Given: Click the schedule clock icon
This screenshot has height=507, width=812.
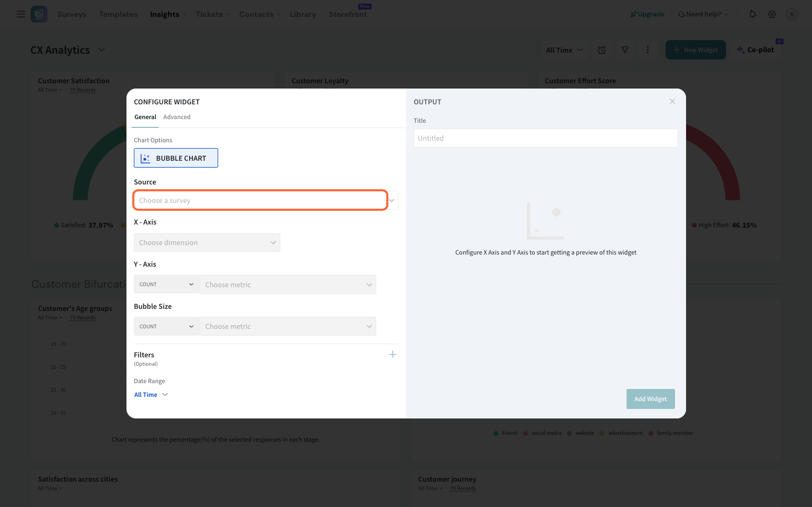Looking at the screenshot, I should pos(601,50).
